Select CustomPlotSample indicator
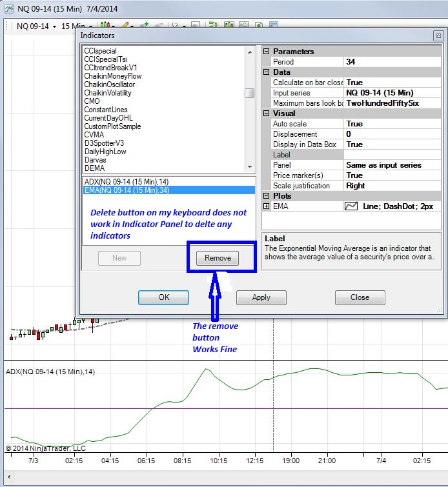The image size is (448, 487). [112, 126]
